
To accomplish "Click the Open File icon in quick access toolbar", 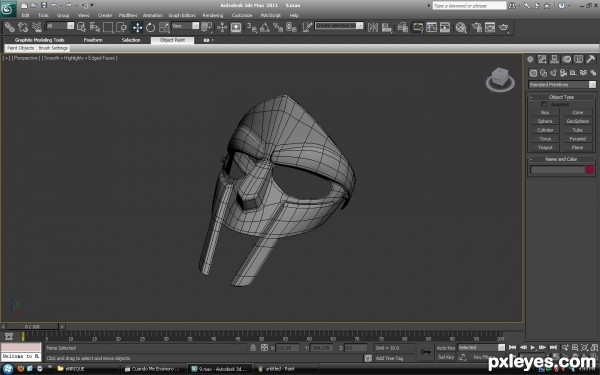I will click(34, 5).
